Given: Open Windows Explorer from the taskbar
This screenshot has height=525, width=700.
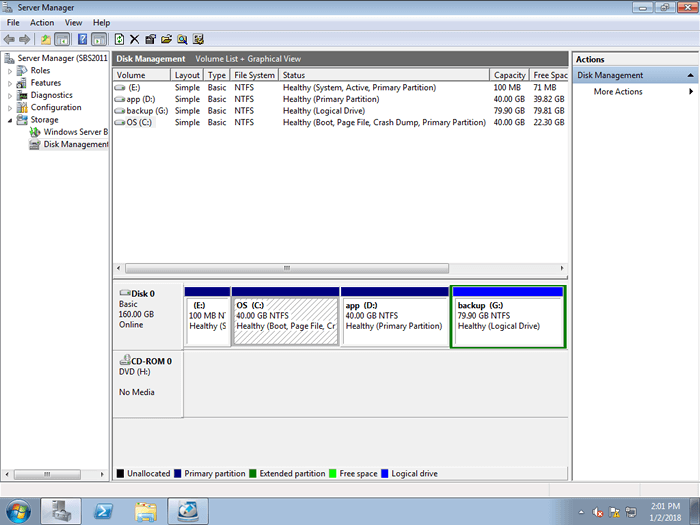Looking at the screenshot, I should (x=146, y=512).
